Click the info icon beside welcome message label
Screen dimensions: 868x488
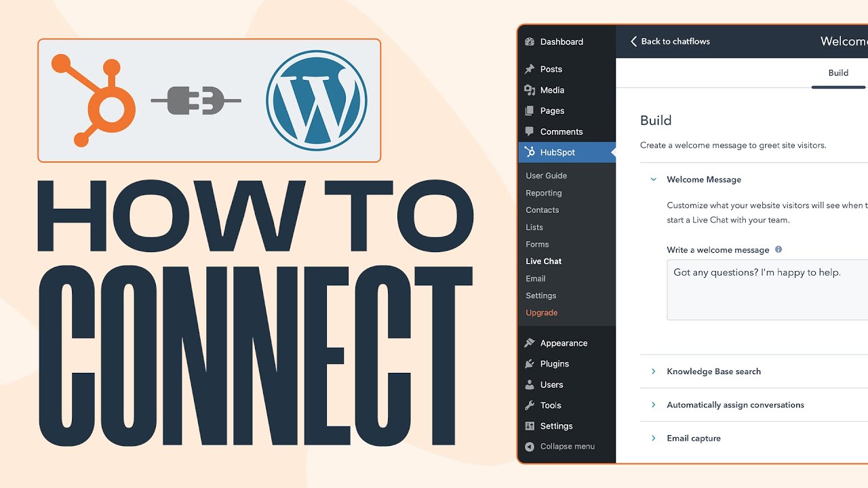(x=778, y=249)
